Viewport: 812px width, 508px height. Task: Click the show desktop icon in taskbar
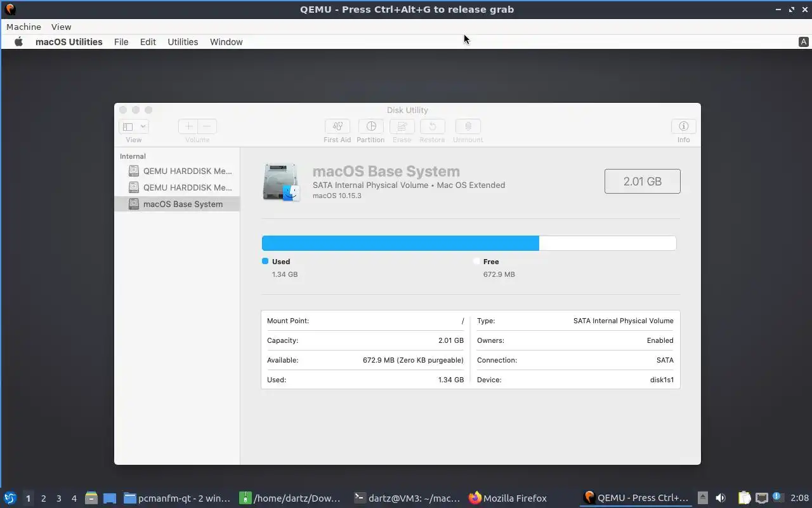point(110,498)
